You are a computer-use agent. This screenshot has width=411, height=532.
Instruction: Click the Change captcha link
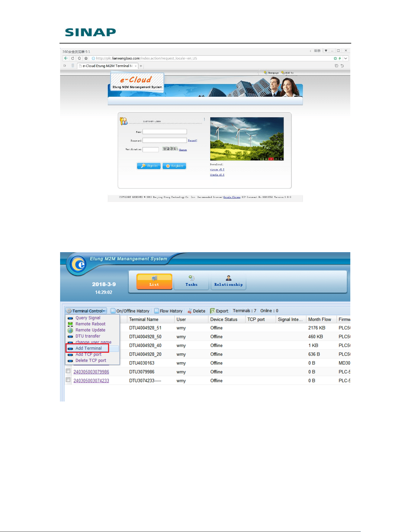point(183,150)
